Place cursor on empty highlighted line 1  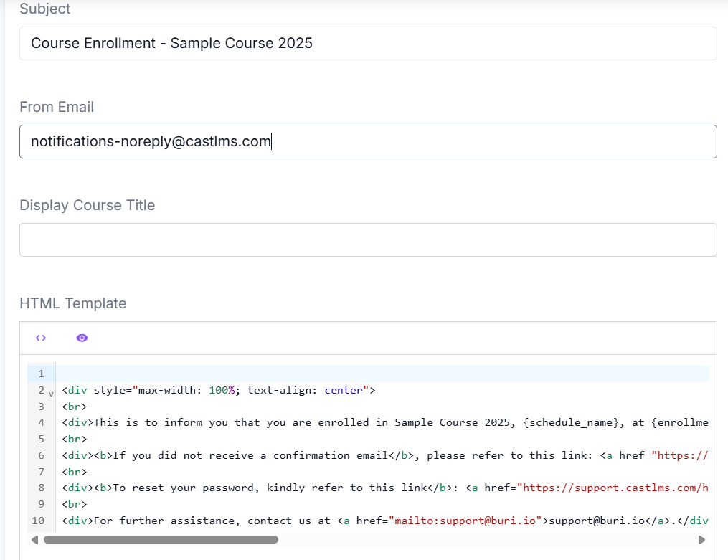pos(382,374)
